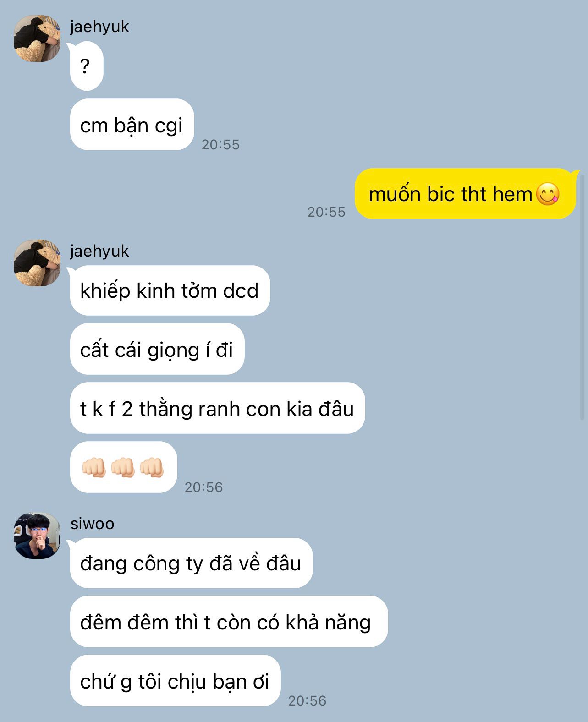
Task: Open siwoo's profile picture
Action: [37, 536]
